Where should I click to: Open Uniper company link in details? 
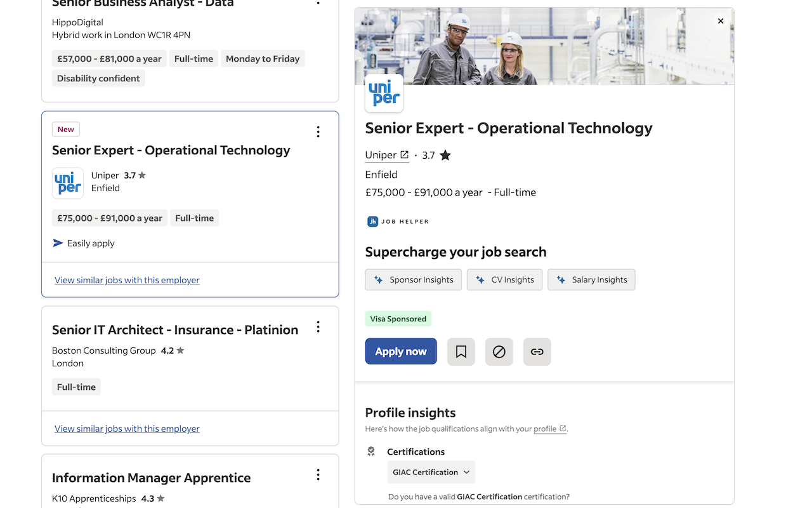(387, 155)
